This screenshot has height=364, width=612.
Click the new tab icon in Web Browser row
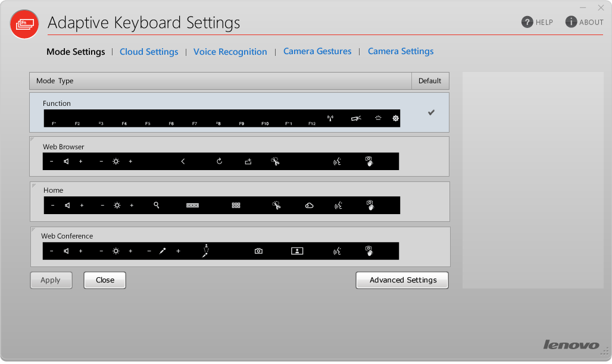[248, 161]
